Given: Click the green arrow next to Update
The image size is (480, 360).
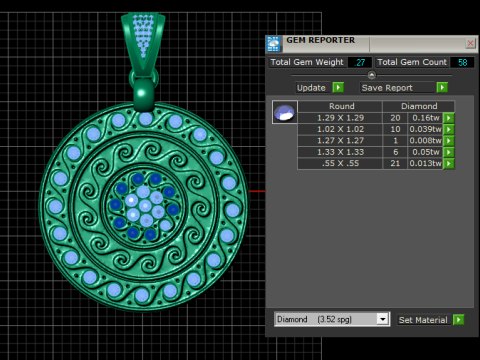Looking at the screenshot, I should pyautogui.click(x=338, y=87).
